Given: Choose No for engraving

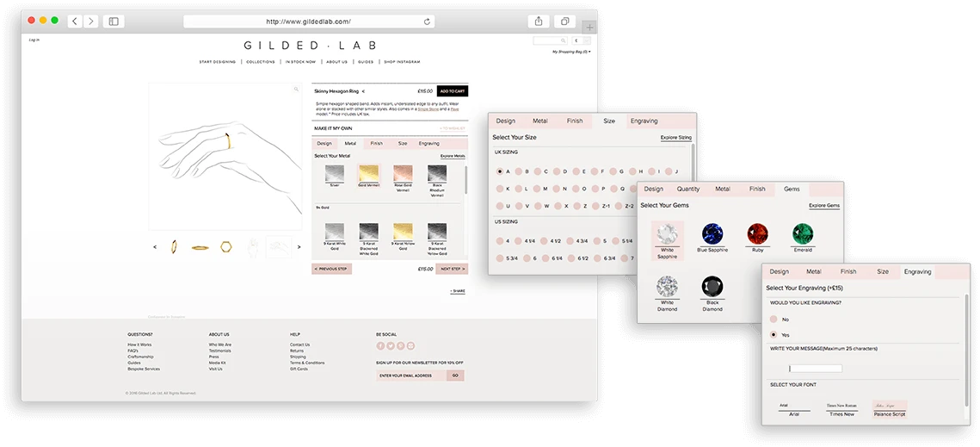Looking at the screenshot, I should (x=774, y=320).
